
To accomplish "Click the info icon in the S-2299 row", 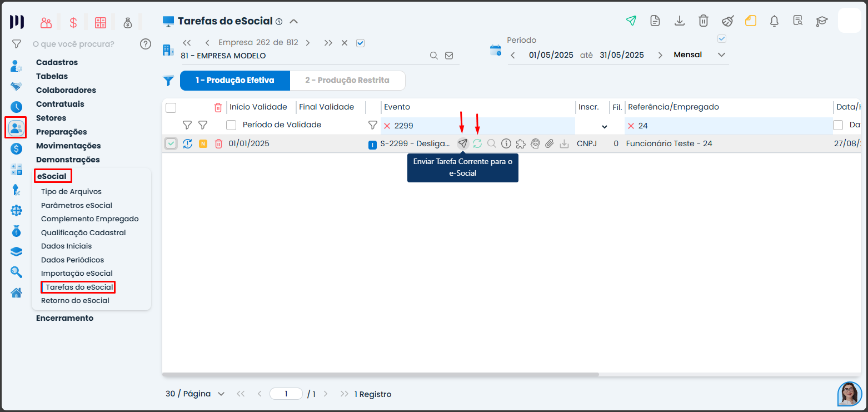I will coord(506,143).
